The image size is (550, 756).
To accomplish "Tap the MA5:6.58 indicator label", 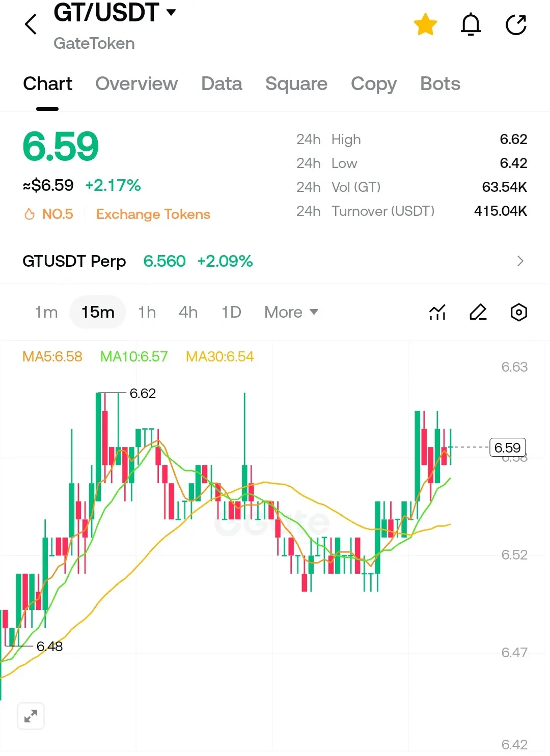I will (x=52, y=356).
